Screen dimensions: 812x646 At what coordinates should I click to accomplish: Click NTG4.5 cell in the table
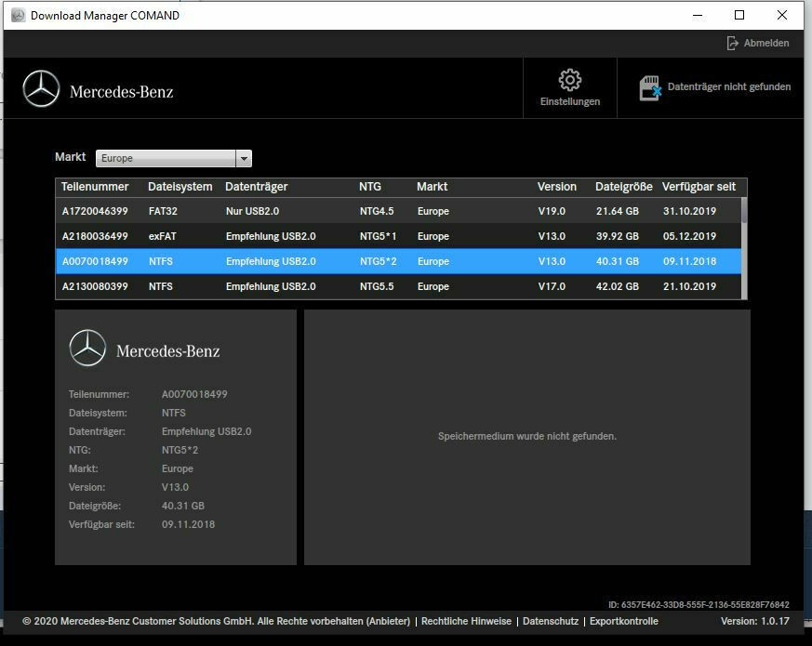click(377, 211)
